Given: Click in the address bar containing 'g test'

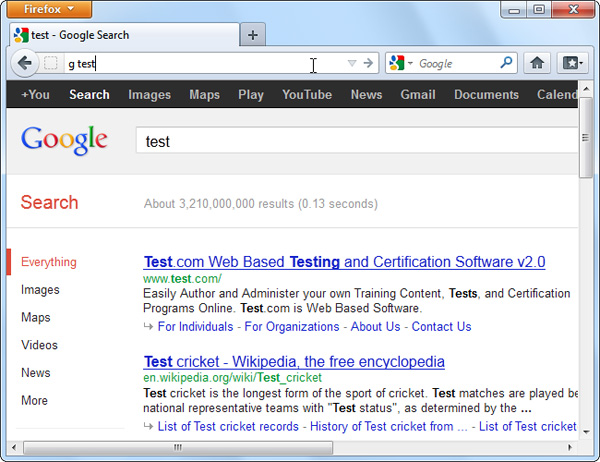Looking at the screenshot, I should point(205,63).
